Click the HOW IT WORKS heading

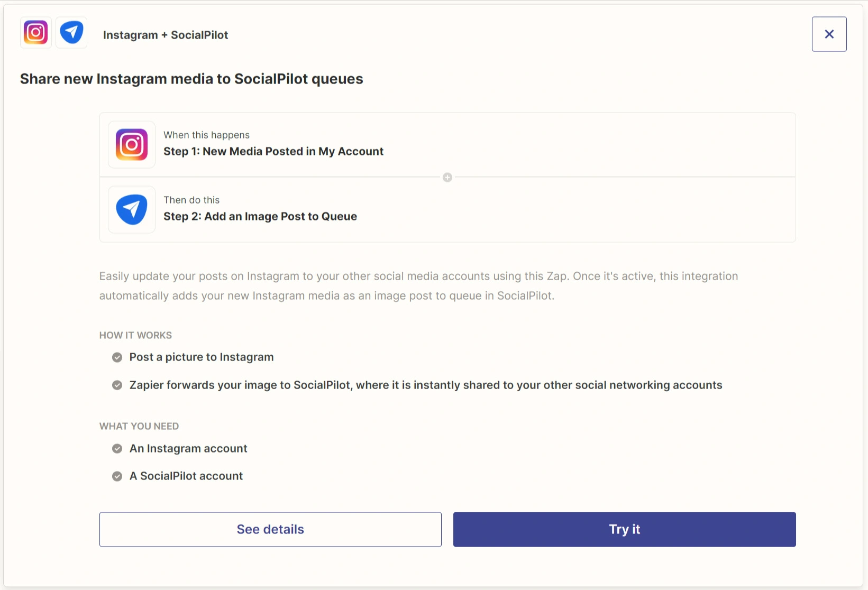[135, 335]
